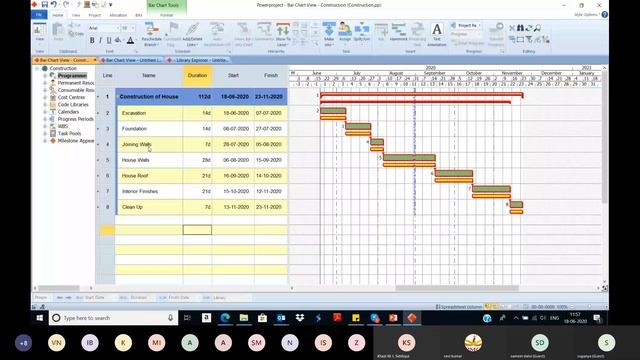640x360 pixels.
Task: Switch to Bar Chart View - Untitled document tab
Action: tap(132, 60)
